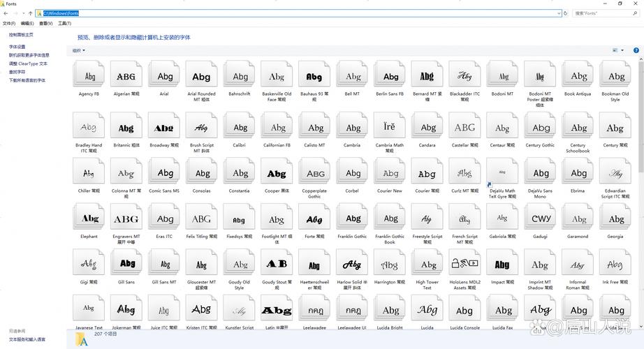
Task: Click the refresh button beside the address bar
Action: 566,13
